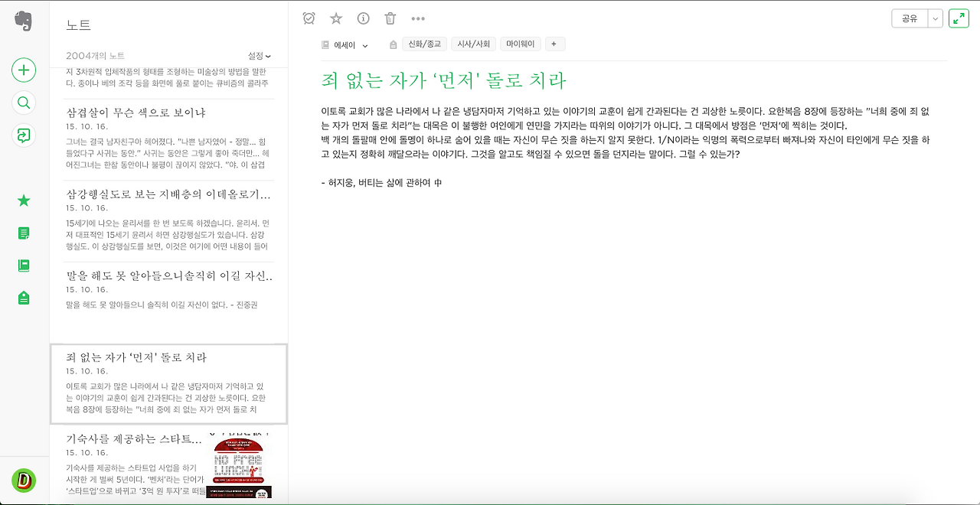Open the Tags panel in the sidebar

point(23,297)
